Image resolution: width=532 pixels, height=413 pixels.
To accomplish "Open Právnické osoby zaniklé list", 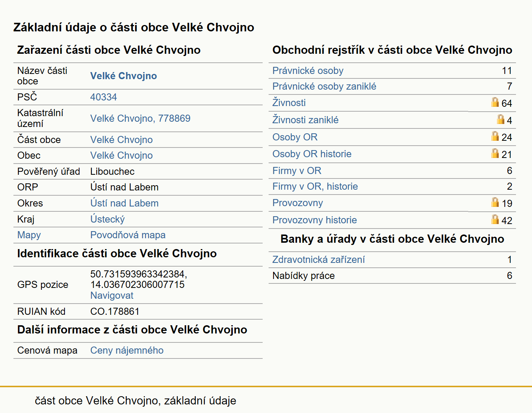I will click(x=324, y=86).
